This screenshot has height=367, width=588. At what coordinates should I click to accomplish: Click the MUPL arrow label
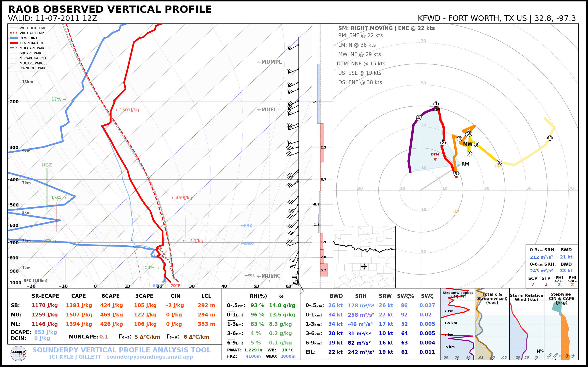pos(270,62)
